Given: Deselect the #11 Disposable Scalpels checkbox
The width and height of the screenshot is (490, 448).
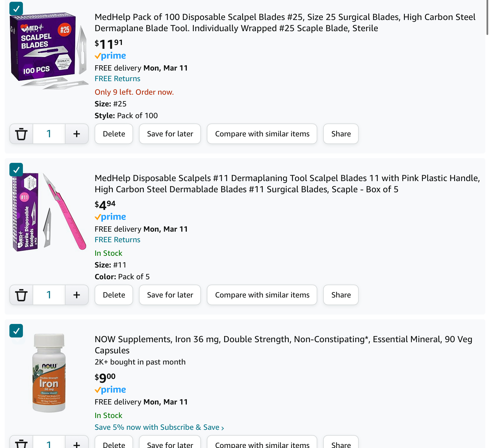Looking at the screenshot, I should 16,170.
